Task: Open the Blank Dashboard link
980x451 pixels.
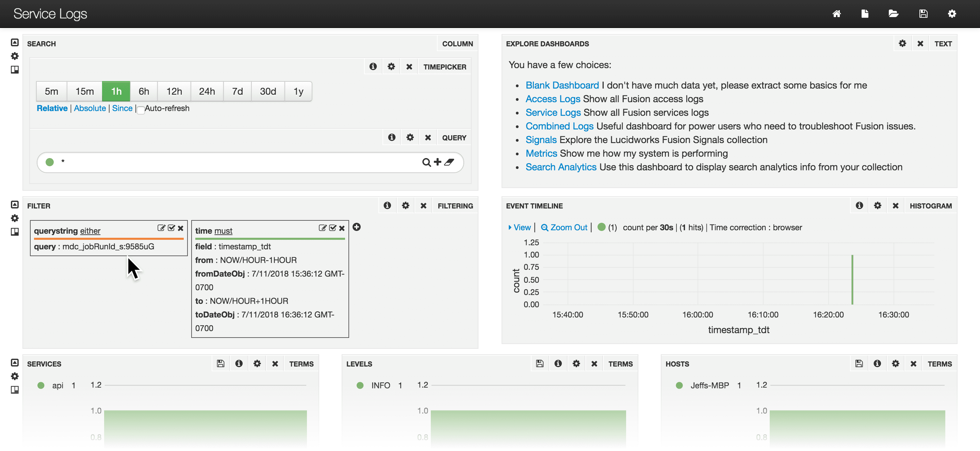Action: pos(562,85)
